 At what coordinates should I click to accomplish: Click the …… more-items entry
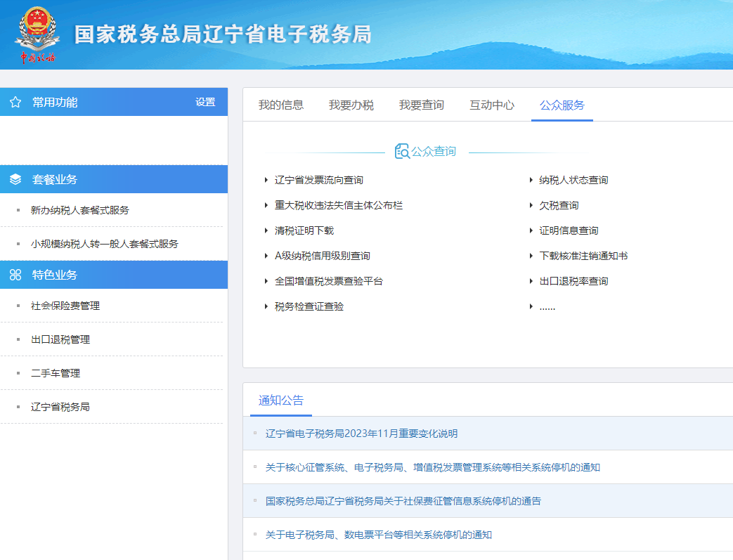pos(547,307)
